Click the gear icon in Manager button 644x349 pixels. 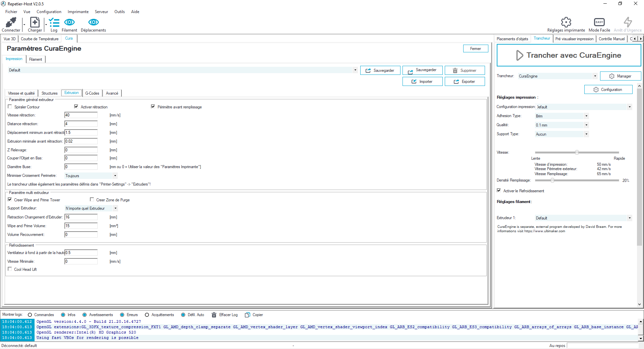(612, 76)
